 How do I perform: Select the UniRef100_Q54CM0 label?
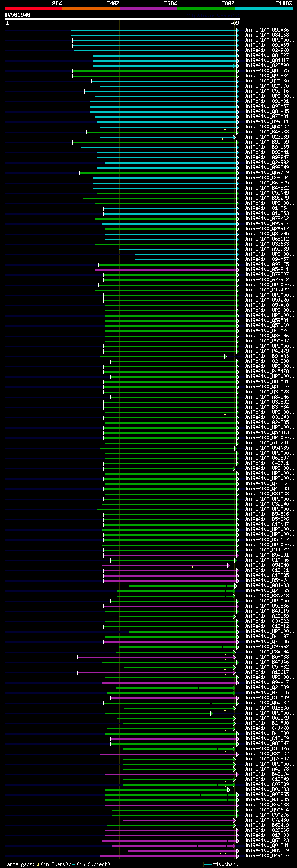pos(266,565)
